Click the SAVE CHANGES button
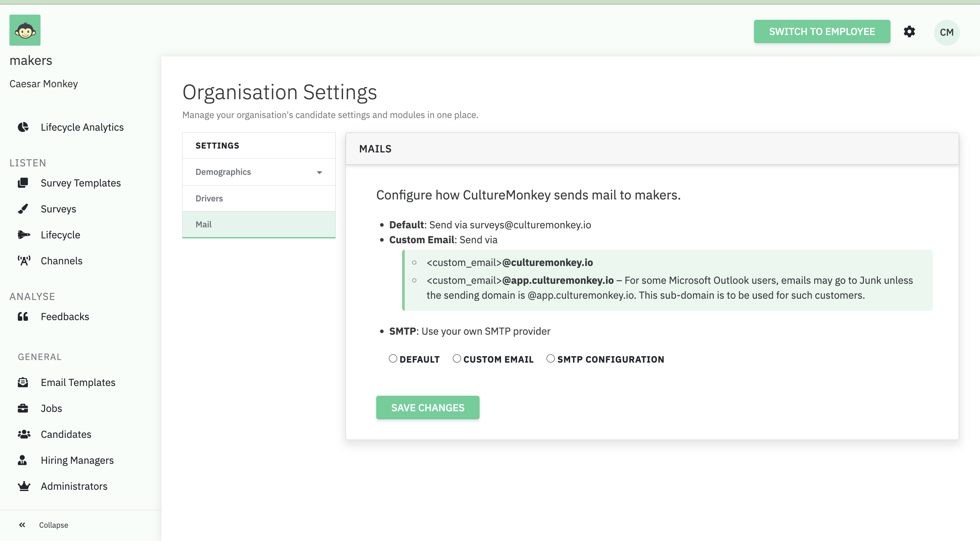 coord(428,407)
